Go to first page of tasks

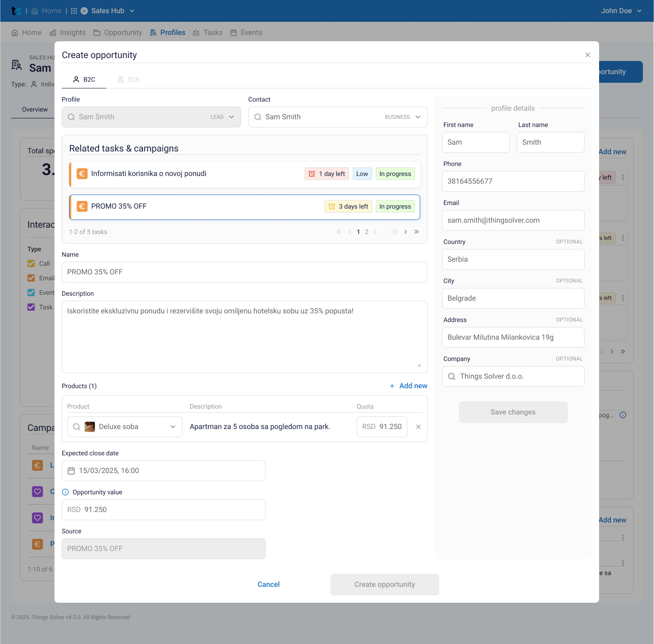click(x=339, y=232)
